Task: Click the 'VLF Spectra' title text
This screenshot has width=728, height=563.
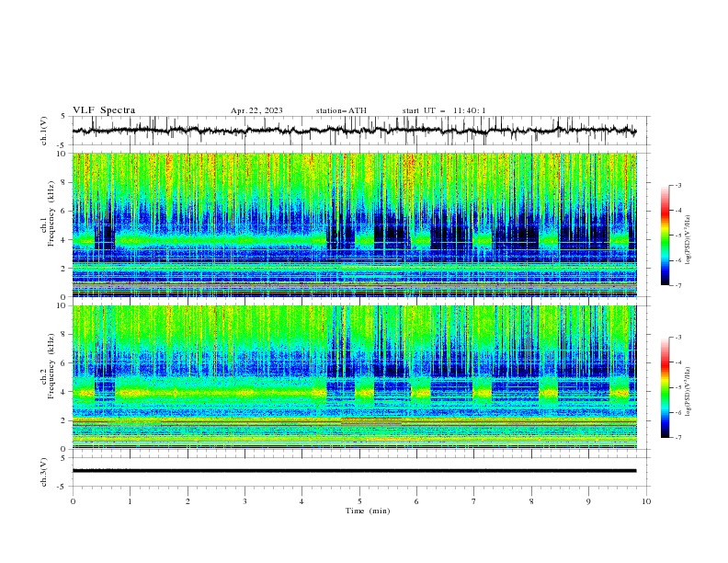Action: pyautogui.click(x=104, y=110)
